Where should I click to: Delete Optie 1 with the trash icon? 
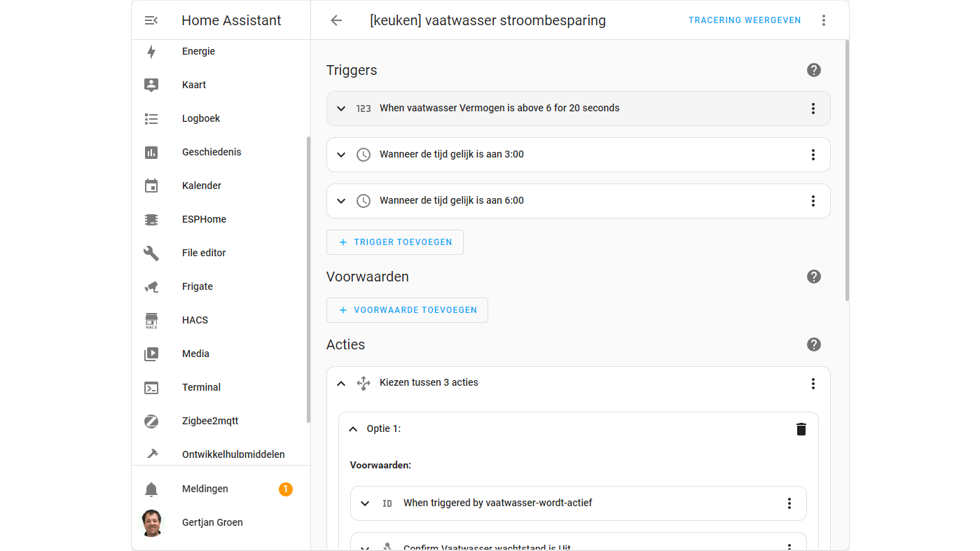tap(801, 429)
